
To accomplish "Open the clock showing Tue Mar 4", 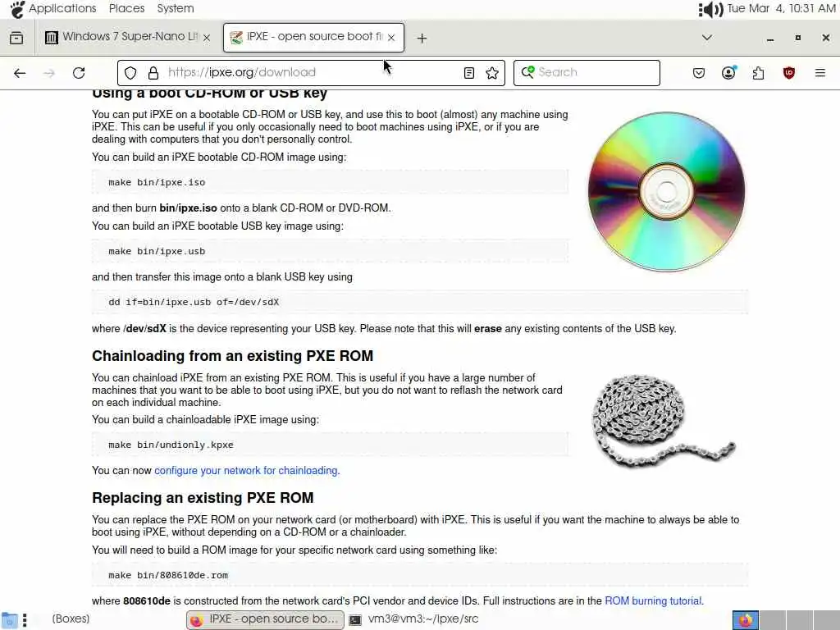I will coord(781,8).
